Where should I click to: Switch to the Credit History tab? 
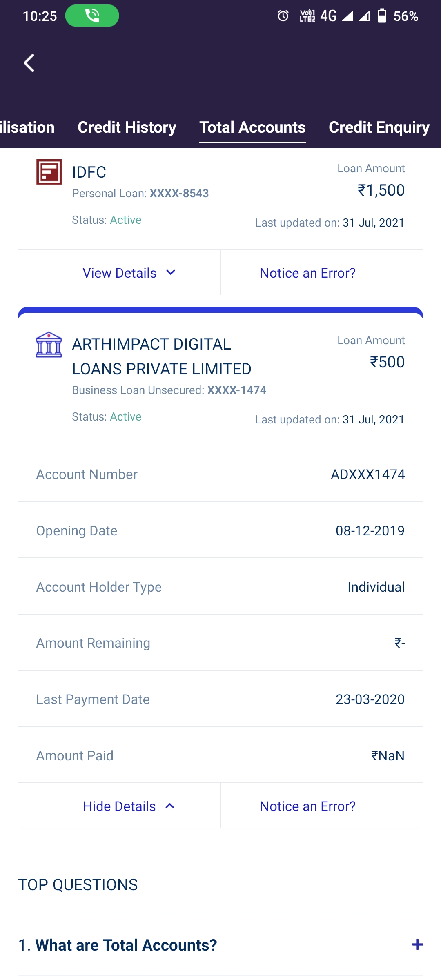[x=127, y=127]
